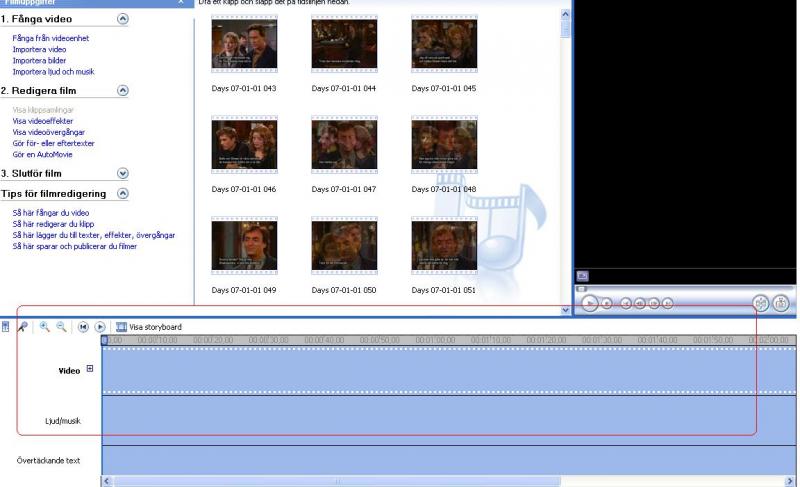The width and height of the screenshot is (800, 487).
Task: Open tip Så här sparar och publicerar
Action: pyautogui.click(x=74, y=246)
